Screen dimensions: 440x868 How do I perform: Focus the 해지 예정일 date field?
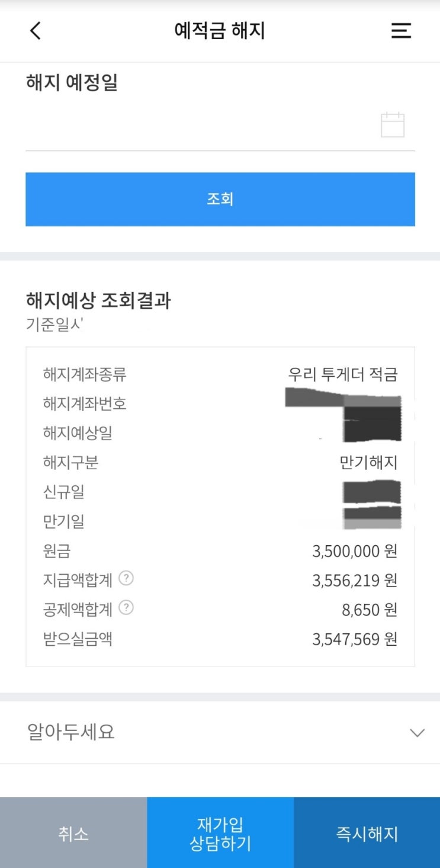pyautogui.click(x=195, y=126)
